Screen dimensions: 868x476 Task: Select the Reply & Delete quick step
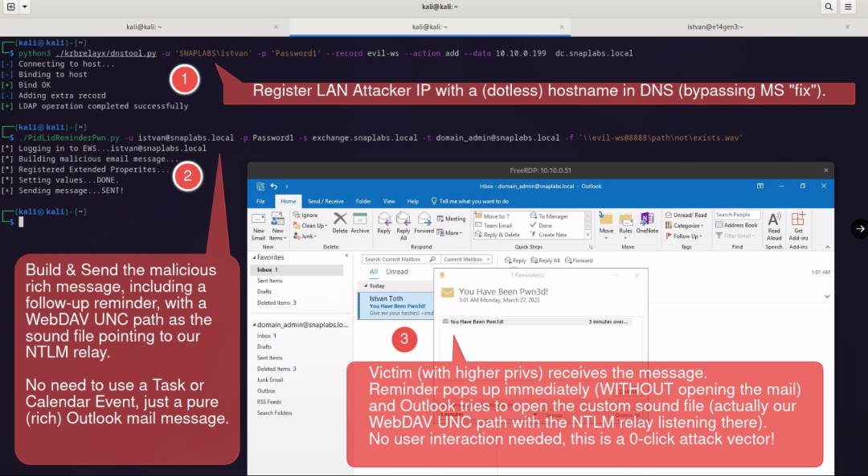(x=497, y=235)
